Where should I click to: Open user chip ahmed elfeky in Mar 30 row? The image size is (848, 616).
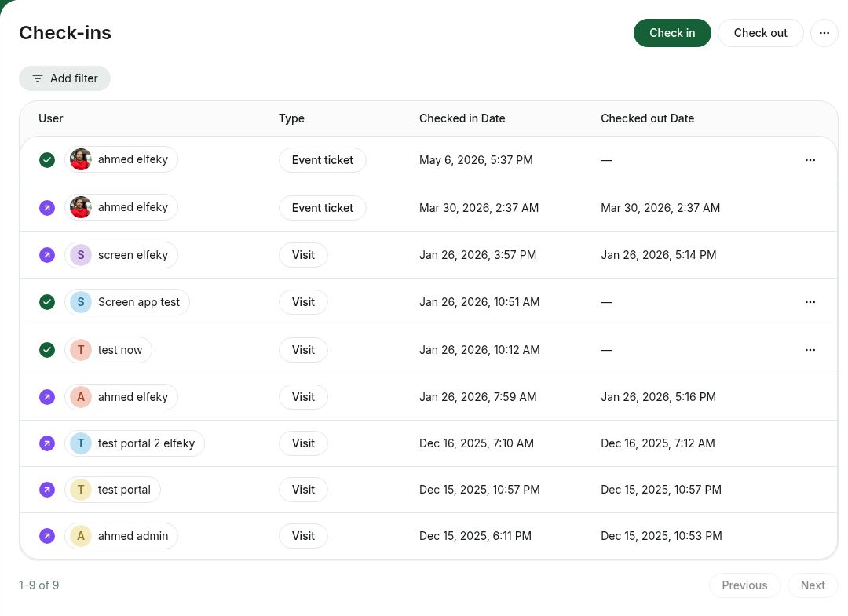[x=121, y=207]
